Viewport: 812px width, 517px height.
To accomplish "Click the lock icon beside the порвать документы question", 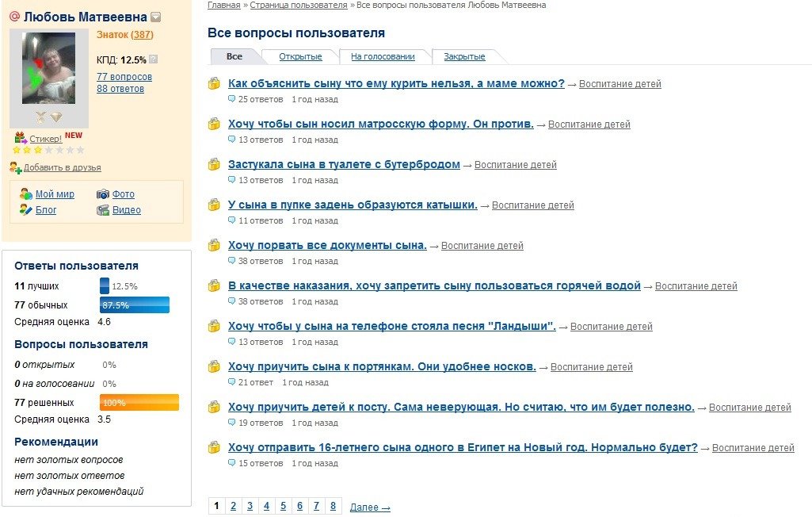I will (214, 245).
